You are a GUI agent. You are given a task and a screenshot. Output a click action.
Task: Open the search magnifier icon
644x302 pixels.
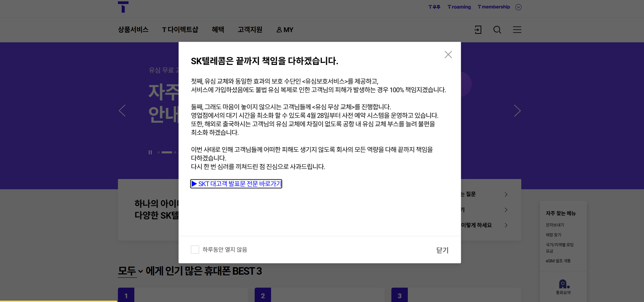[x=497, y=30]
